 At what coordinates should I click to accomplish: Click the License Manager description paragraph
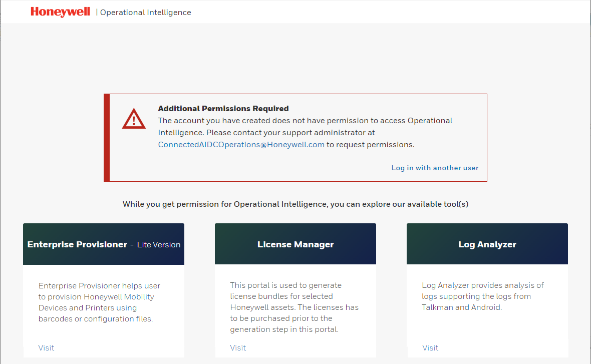(294, 307)
